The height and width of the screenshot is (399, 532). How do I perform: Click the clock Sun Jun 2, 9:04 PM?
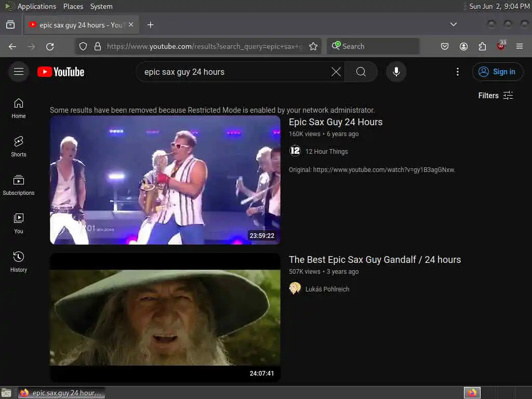click(499, 6)
